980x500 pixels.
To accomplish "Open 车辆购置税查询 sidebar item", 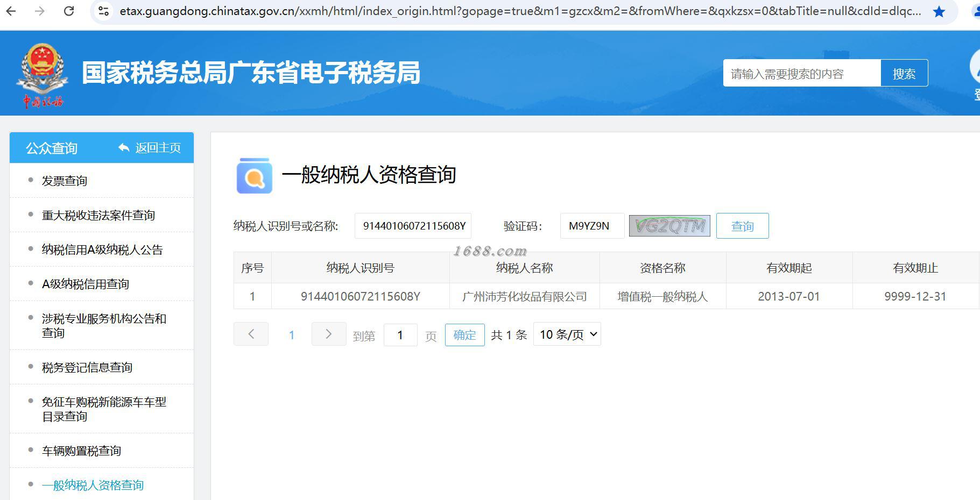I will coord(81,451).
